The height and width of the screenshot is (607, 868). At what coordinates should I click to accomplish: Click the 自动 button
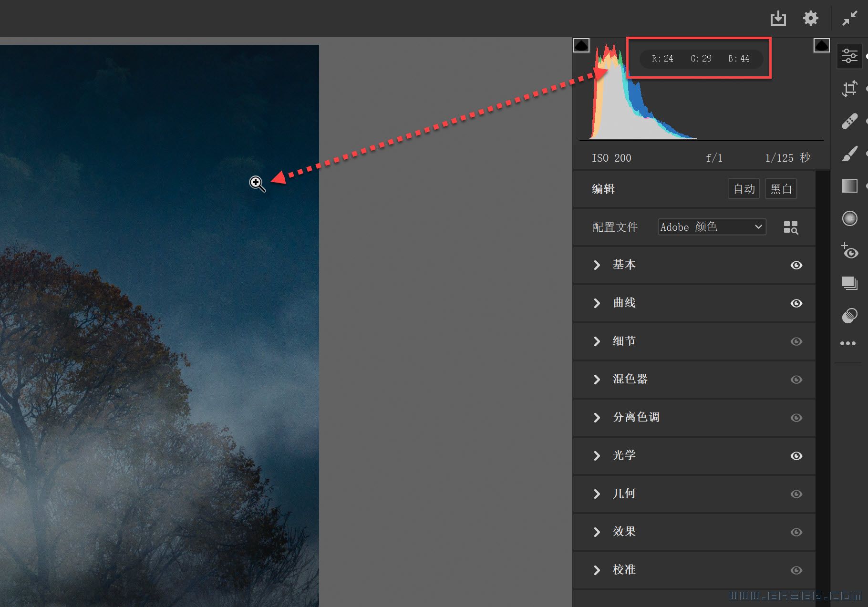pyautogui.click(x=744, y=189)
